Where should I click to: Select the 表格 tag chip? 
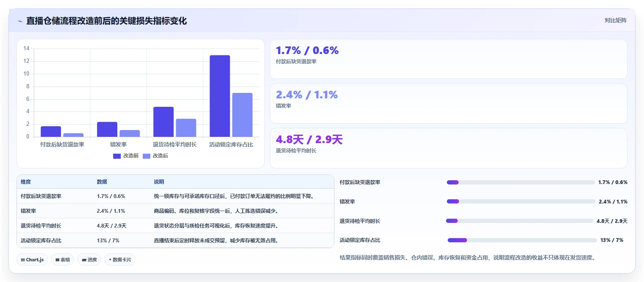click(62, 260)
